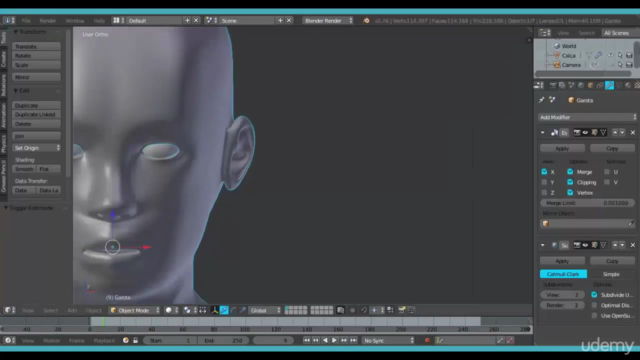Play the animation forward
This screenshot has height=360, width=640.
[x=334, y=340]
